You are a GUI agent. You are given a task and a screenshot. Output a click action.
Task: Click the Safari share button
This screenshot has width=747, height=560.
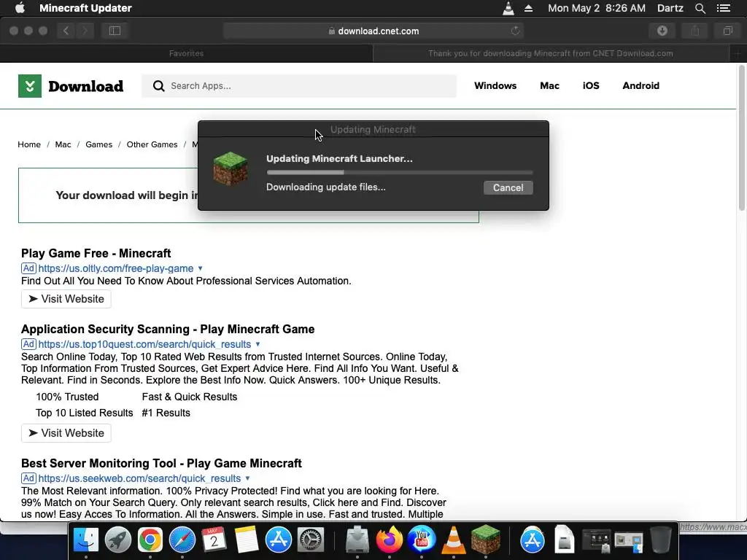[x=695, y=31]
